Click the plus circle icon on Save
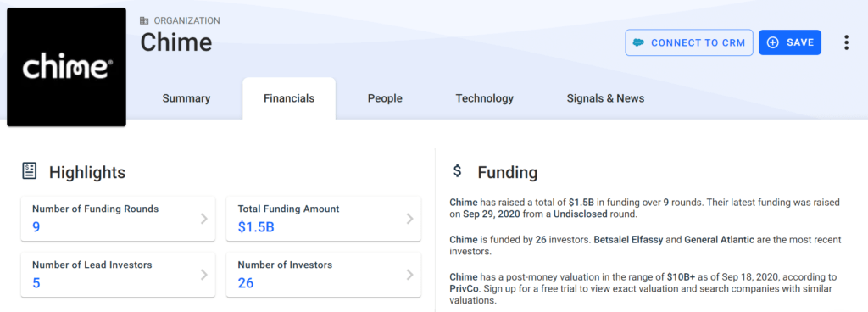Screen dimensions: 868x312 [773, 42]
